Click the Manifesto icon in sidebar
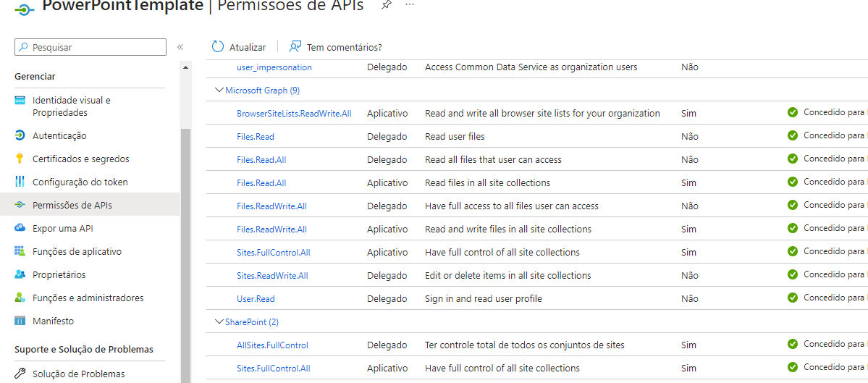 tap(20, 321)
